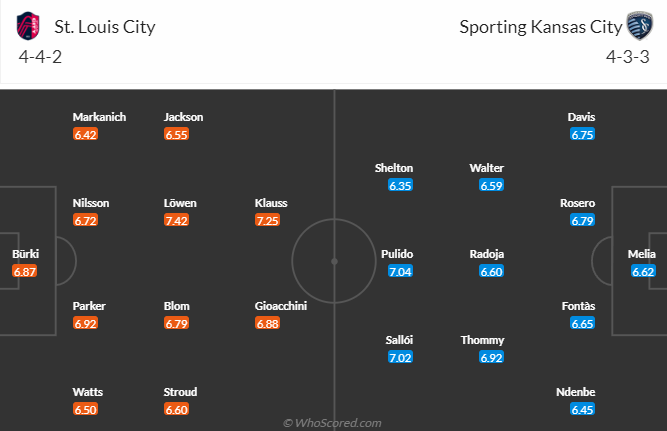Click on player Davis's name

(x=581, y=117)
